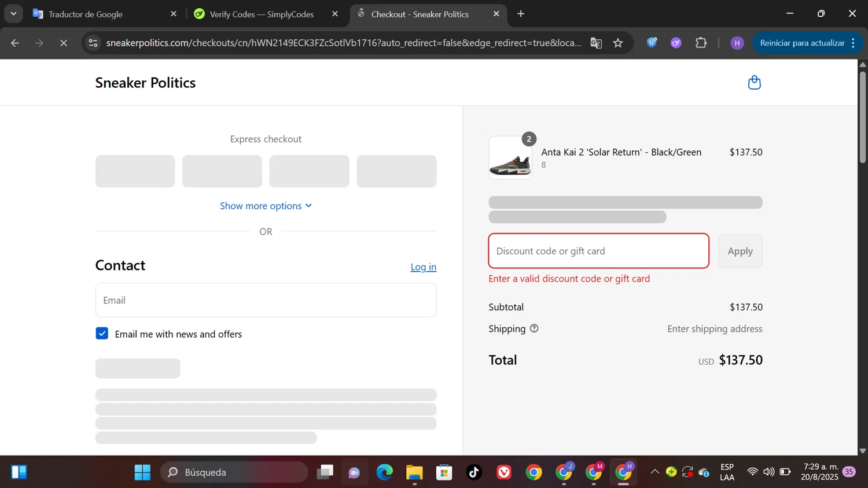Viewport: 868px width, 488px height.
Task: Open Google Chrome first taskbar icon
Action: point(534,472)
